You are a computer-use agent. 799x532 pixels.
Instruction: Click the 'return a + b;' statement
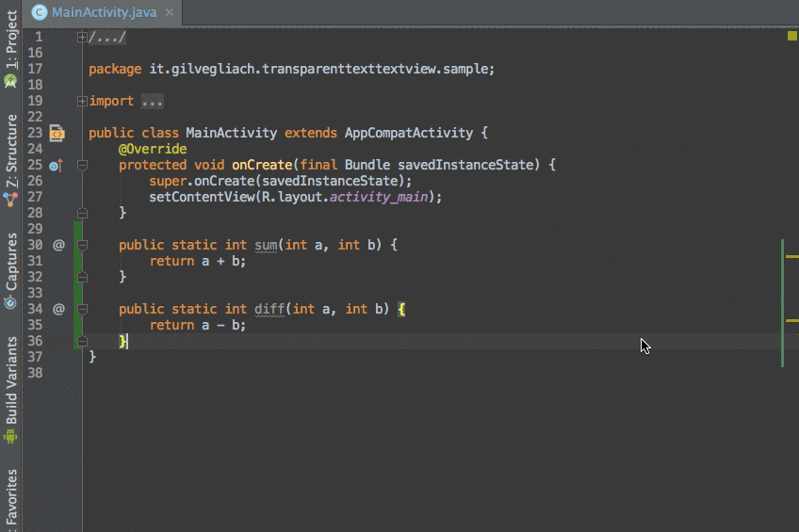click(x=198, y=261)
